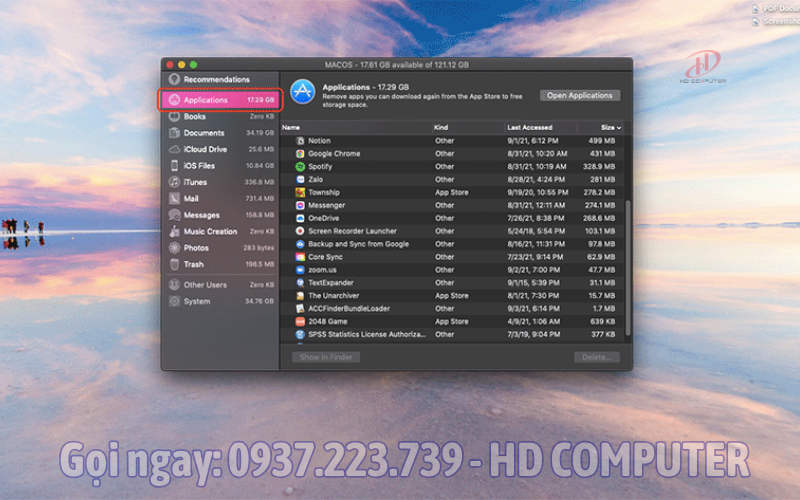Click the Spotify app icon
This screenshot has width=800, height=500.
(x=300, y=167)
